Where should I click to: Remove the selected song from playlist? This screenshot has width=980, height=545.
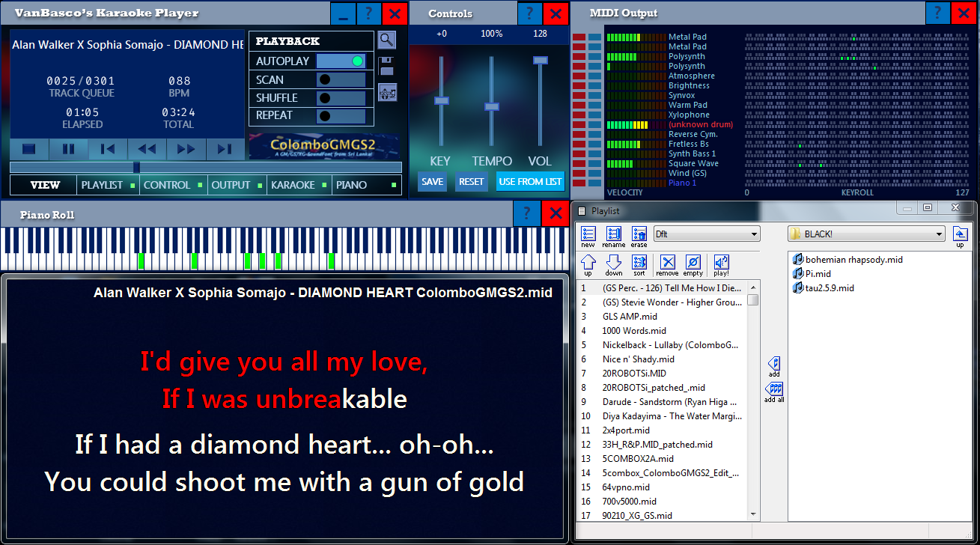(x=667, y=265)
